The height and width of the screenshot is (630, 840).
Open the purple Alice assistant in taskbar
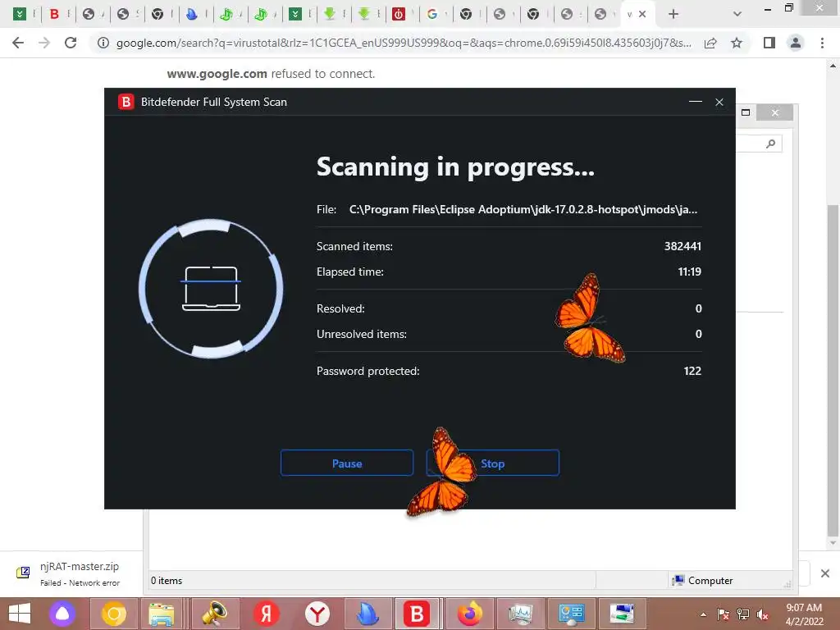tap(62, 614)
